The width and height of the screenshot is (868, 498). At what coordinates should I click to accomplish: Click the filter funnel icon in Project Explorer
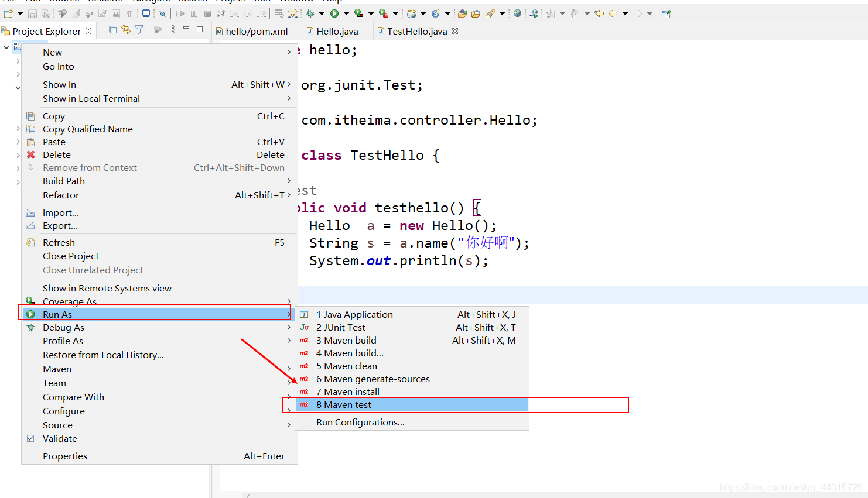tap(139, 30)
